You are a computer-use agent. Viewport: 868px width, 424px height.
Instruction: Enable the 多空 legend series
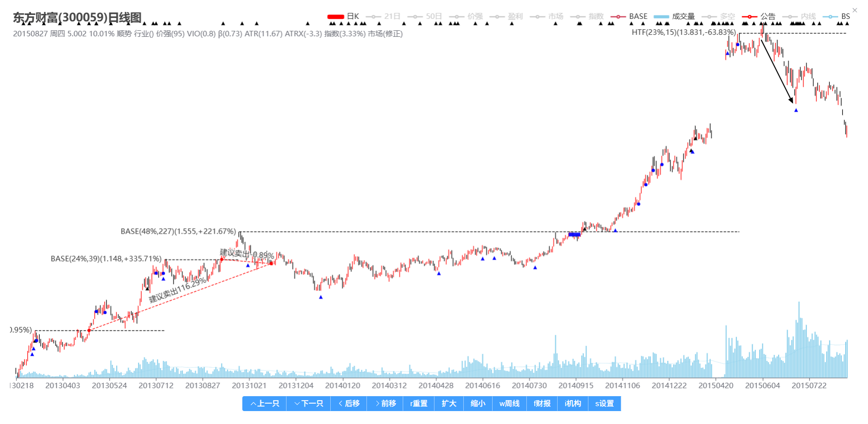pyautogui.click(x=718, y=16)
